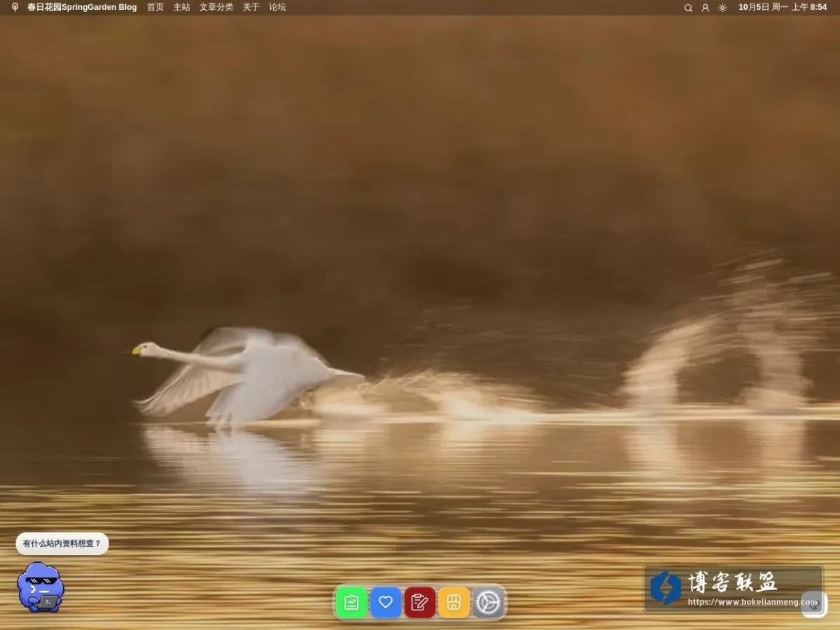This screenshot has width=840, height=630.
Task: Click the 有什么站内资料想查 chat bubble
Action: pos(62,544)
